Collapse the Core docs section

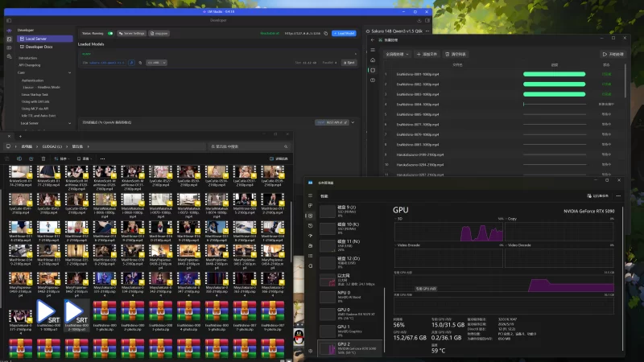(69, 72)
